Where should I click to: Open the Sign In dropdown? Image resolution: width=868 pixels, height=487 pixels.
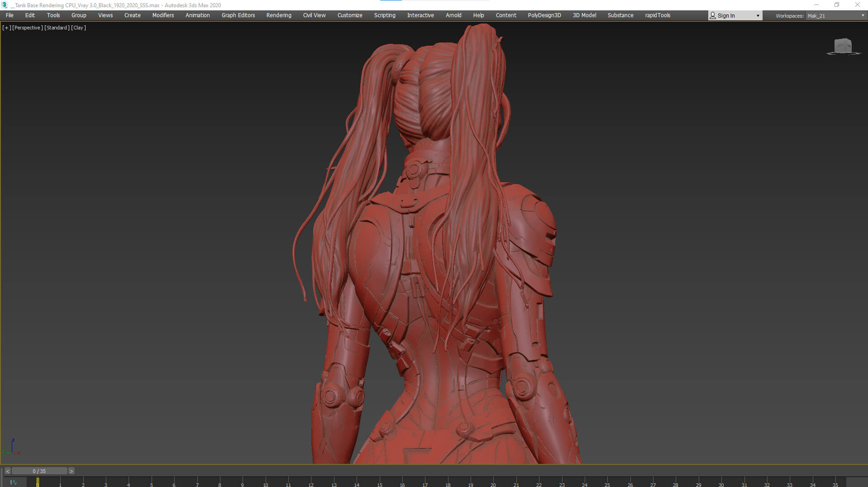[735, 15]
